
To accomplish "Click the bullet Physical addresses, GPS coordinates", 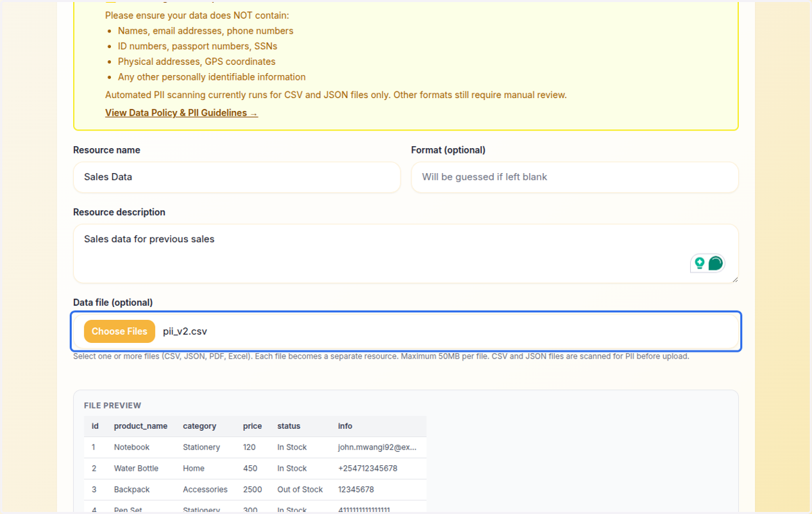I will pos(197,62).
